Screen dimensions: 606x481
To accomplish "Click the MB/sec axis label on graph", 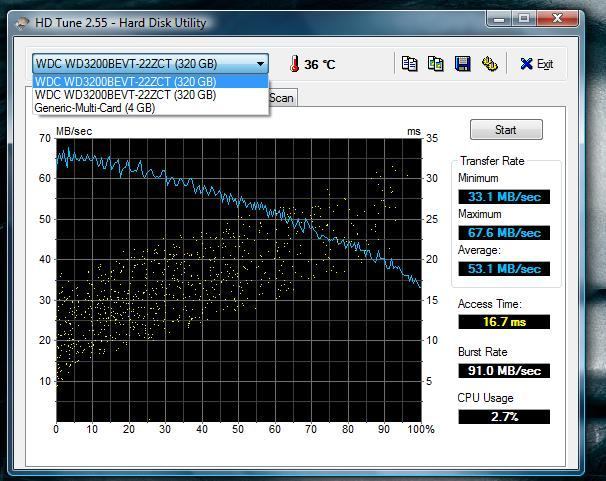I will pyautogui.click(x=74, y=131).
